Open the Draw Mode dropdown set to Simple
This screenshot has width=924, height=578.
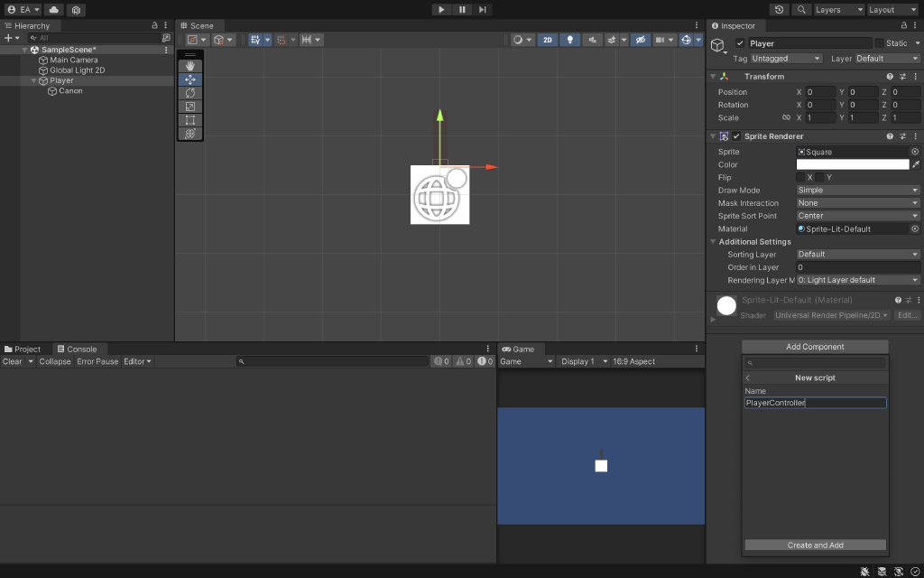[x=856, y=190]
